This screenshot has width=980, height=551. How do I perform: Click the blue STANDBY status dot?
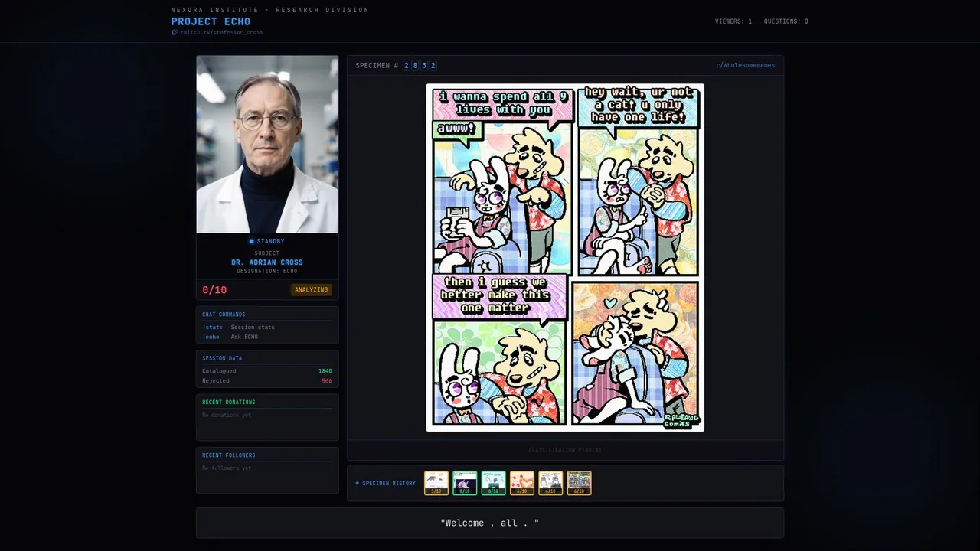click(251, 242)
